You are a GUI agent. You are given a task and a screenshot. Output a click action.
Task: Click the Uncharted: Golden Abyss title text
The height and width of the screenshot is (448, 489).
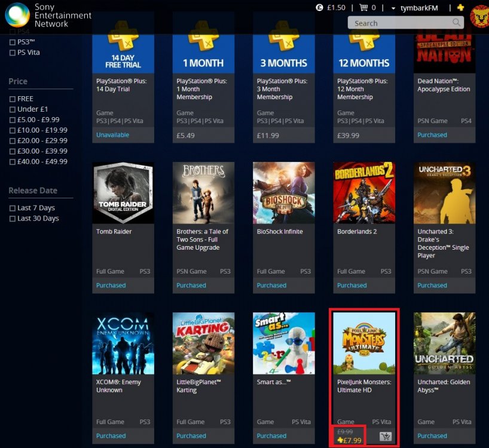pos(444,386)
